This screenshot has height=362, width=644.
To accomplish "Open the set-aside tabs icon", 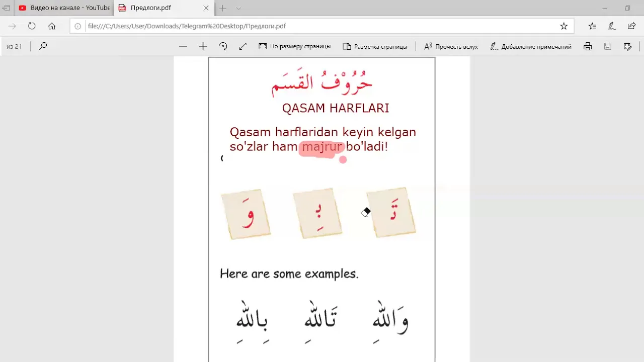I will [x=6, y=8].
